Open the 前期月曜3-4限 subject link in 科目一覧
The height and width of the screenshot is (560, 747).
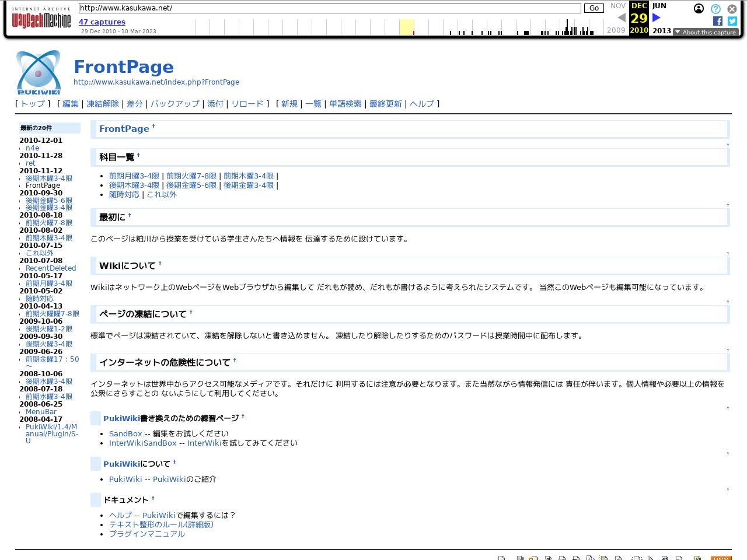point(134,176)
